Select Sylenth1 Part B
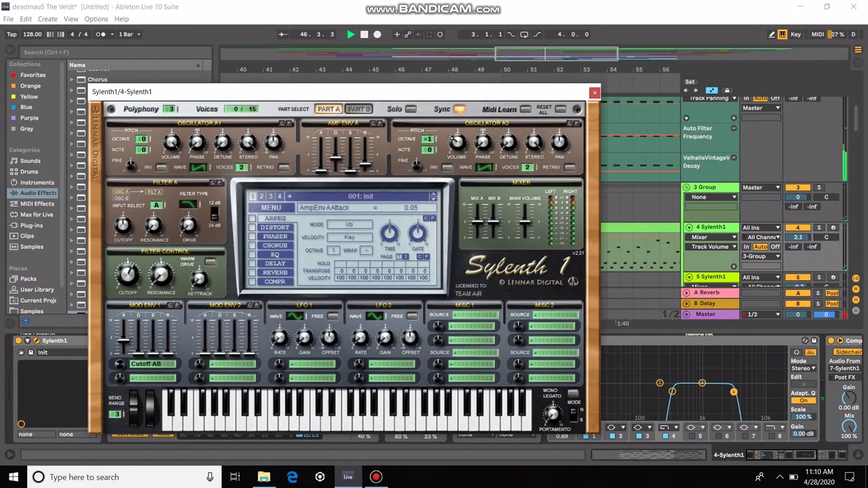The image size is (868, 488). pos(358,109)
